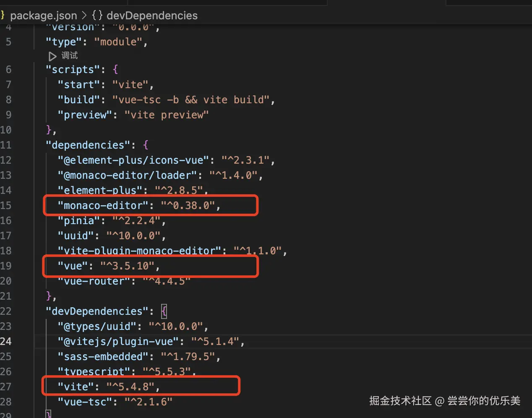The width and height of the screenshot is (532, 418).
Task: Click the braces icon before devDependencies breadcrumb
Action: [x=97, y=16]
